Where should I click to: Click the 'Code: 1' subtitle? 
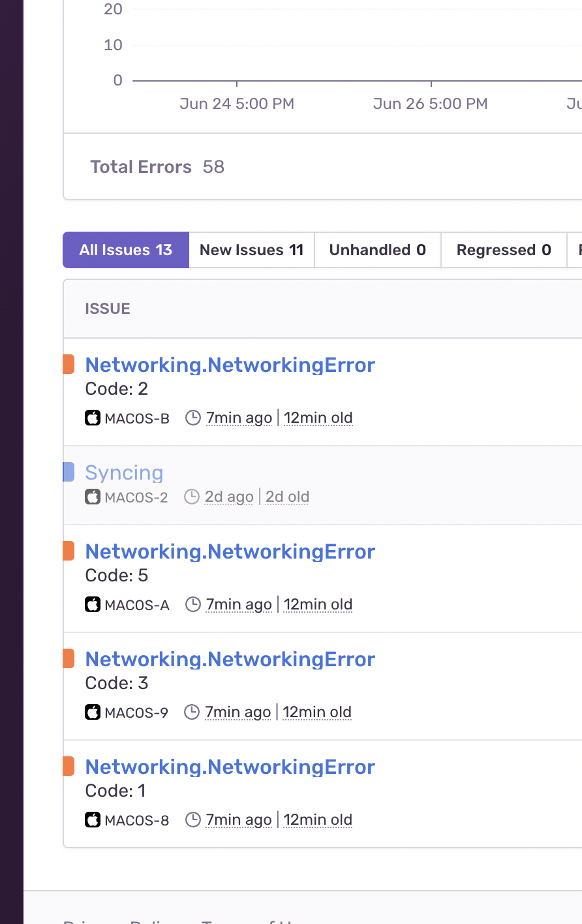pyautogui.click(x=115, y=791)
